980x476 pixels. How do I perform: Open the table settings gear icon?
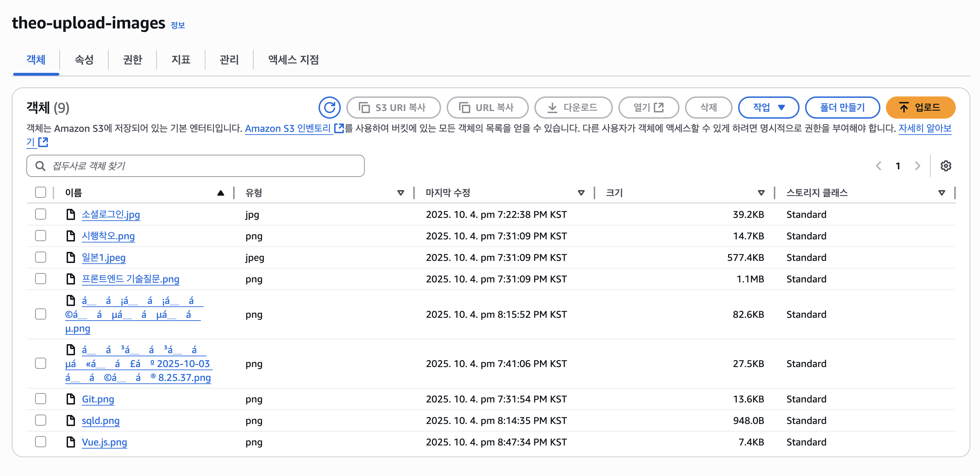point(945,166)
